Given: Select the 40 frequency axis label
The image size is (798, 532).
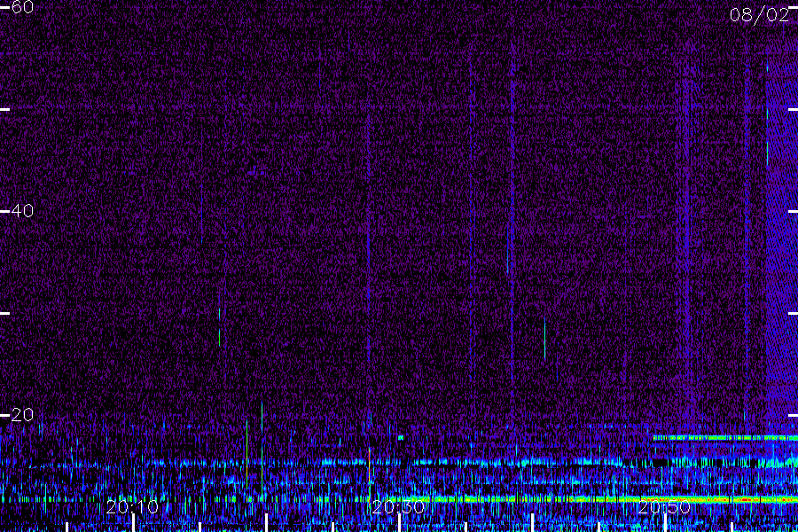Looking at the screenshot, I should [x=22, y=211].
